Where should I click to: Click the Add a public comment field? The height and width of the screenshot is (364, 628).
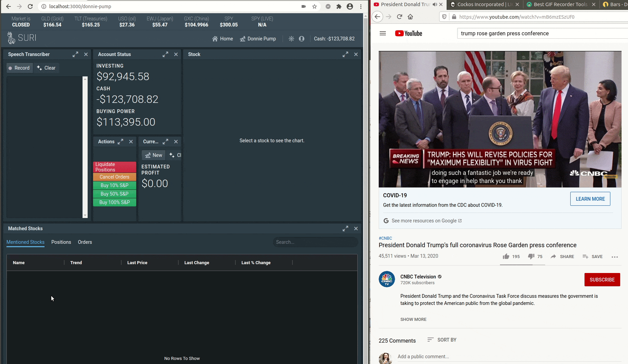coord(509,357)
